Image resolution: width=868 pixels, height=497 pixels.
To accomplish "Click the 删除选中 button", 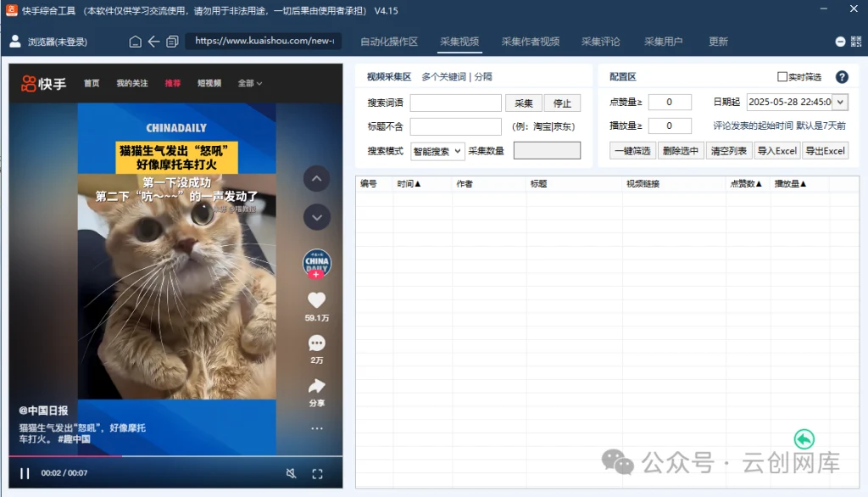I will pos(681,151).
